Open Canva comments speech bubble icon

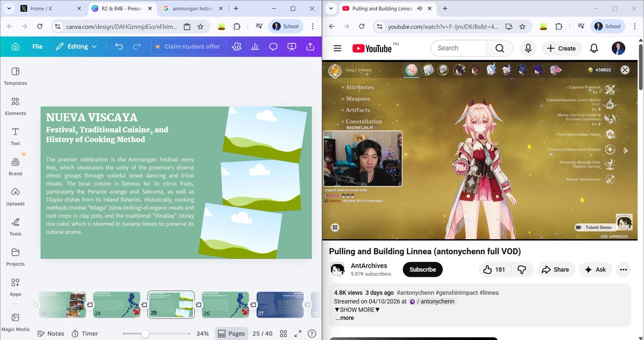pyautogui.click(x=273, y=47)
